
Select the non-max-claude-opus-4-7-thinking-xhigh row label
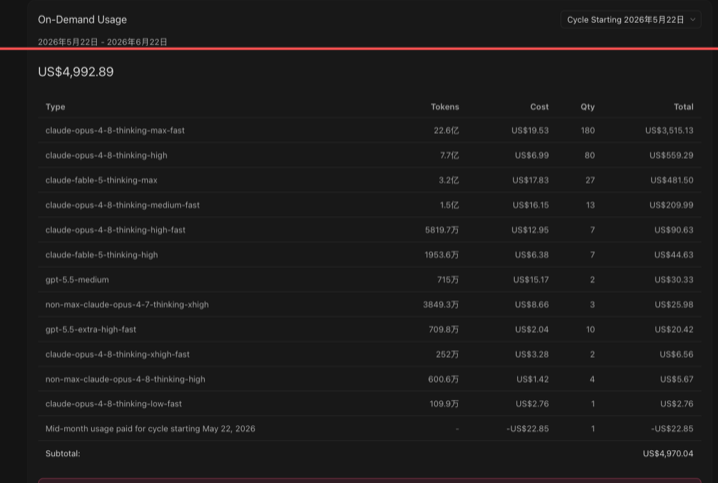[x=127, y=304]
